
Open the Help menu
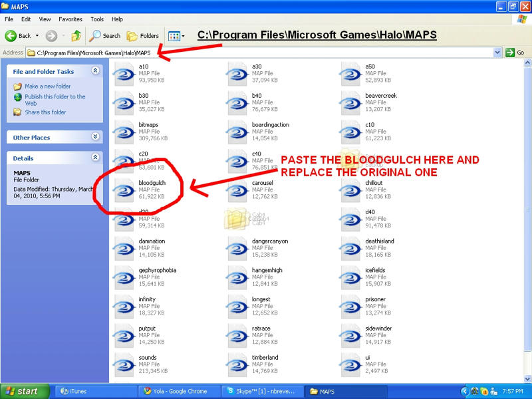(117, 19)
